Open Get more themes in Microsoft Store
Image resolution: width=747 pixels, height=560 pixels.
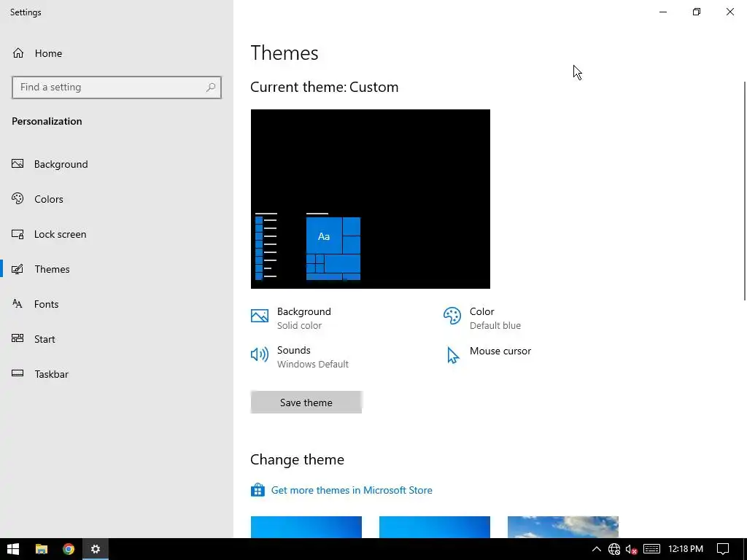point(352,490)
